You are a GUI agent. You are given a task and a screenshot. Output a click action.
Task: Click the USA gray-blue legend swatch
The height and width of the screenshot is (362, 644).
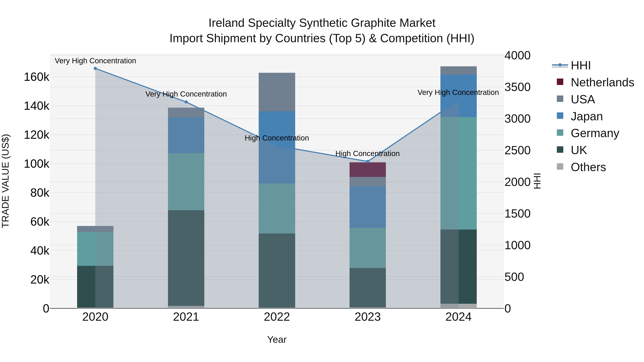(x=560, y=99)
